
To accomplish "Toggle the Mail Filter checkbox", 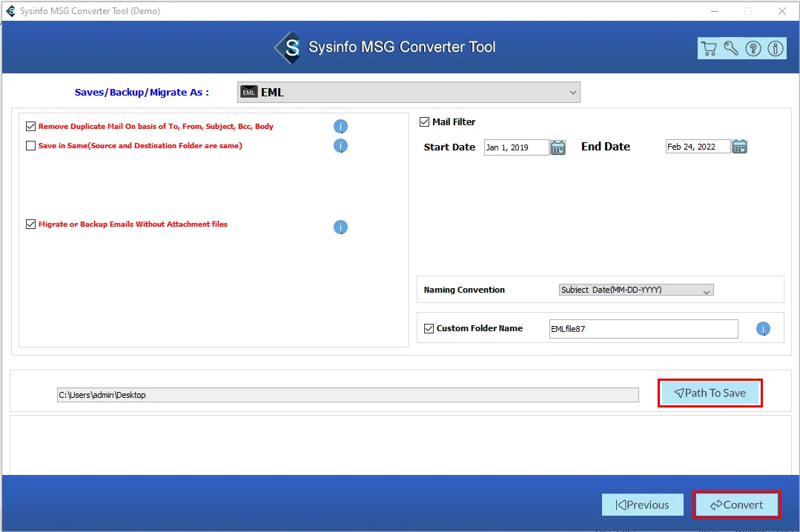I will (425, 122).
